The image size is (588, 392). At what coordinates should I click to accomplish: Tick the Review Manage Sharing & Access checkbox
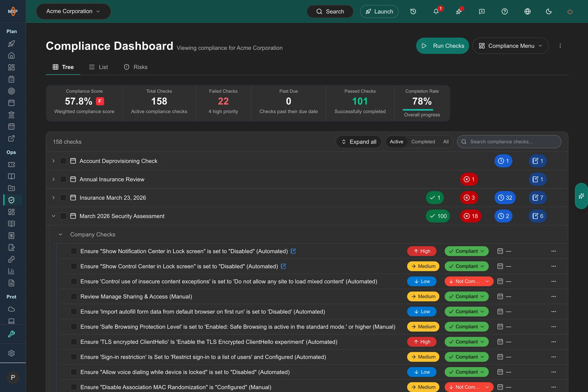74,296
